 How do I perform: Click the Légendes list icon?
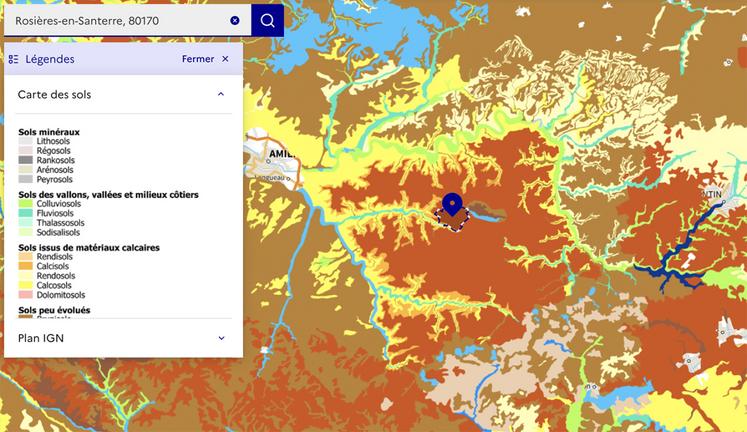[x=13, y=59]
